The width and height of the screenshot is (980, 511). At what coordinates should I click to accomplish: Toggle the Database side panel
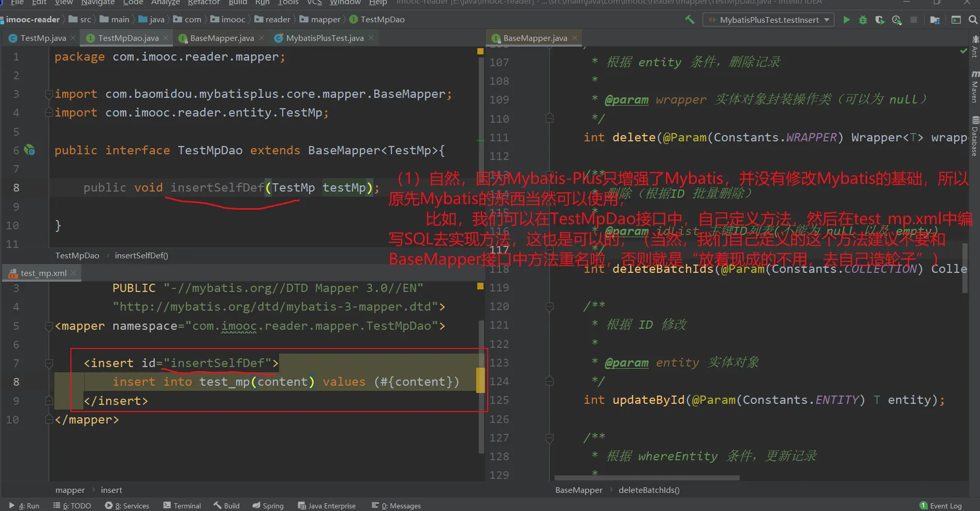click(x=974, y=136)
